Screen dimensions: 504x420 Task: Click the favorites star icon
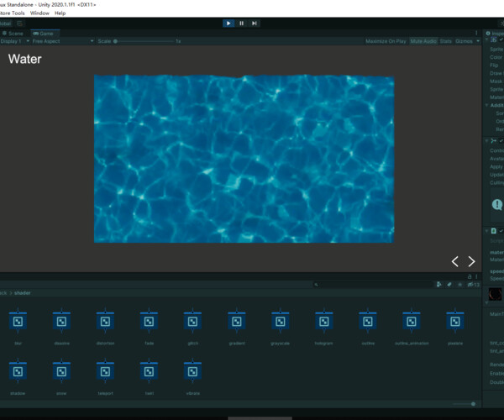point(460,285)
